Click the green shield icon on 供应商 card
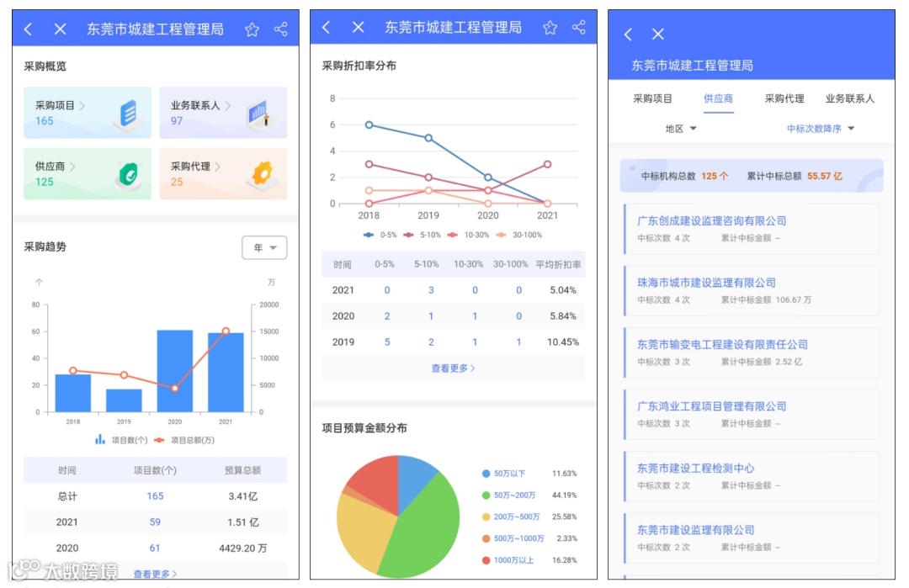The image size is (909, 588). [x=129, y=174]
